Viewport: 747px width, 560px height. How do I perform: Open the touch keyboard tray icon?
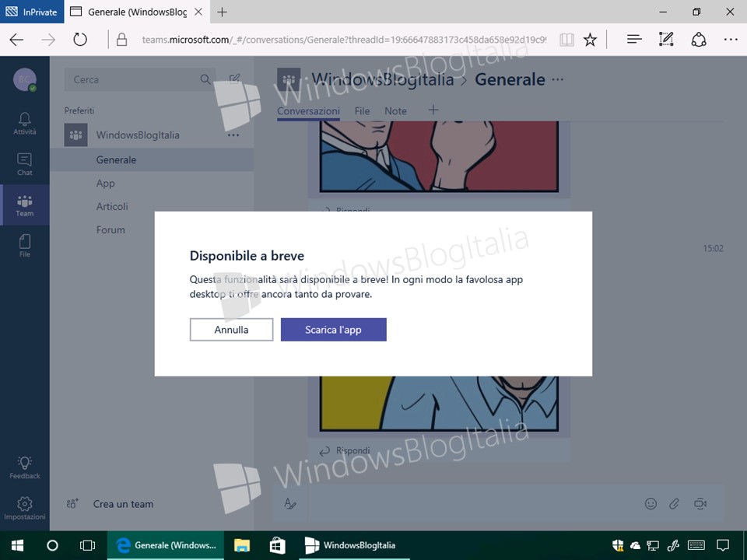[696, 545]
